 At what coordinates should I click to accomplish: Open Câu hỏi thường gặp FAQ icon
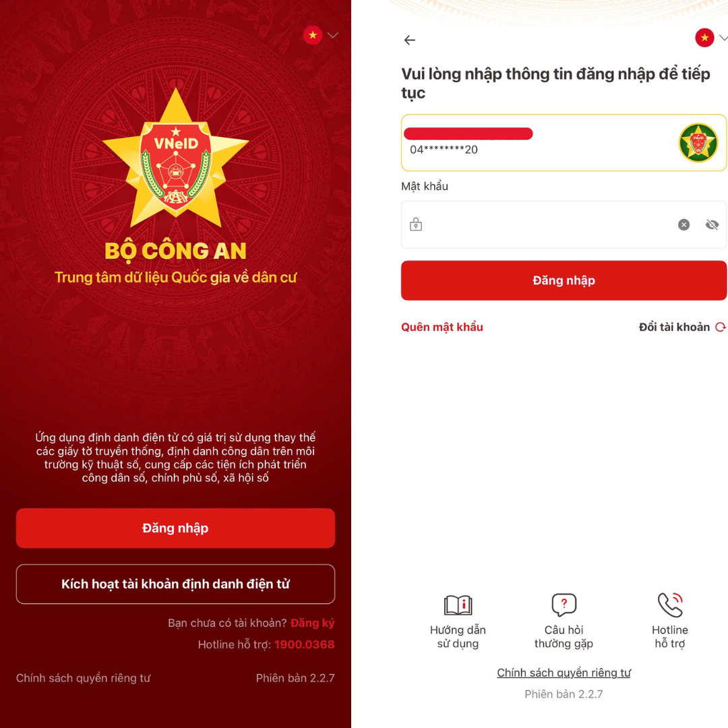(x=564, y=605)
